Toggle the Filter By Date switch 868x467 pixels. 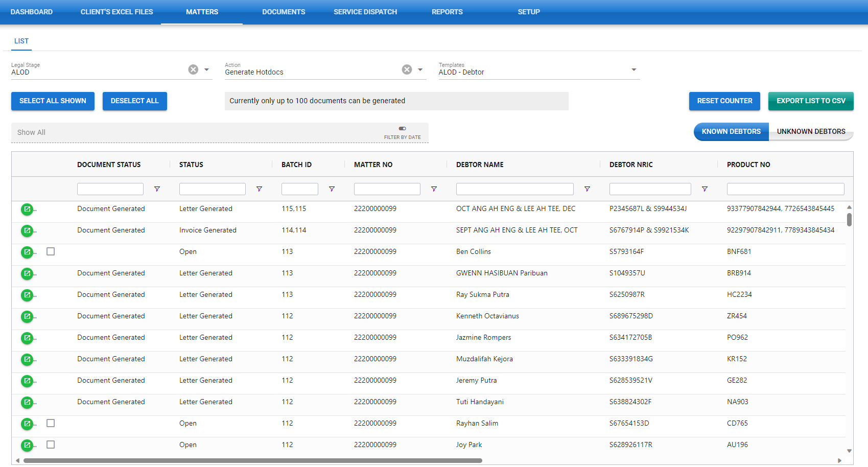(x=402, y=129)
